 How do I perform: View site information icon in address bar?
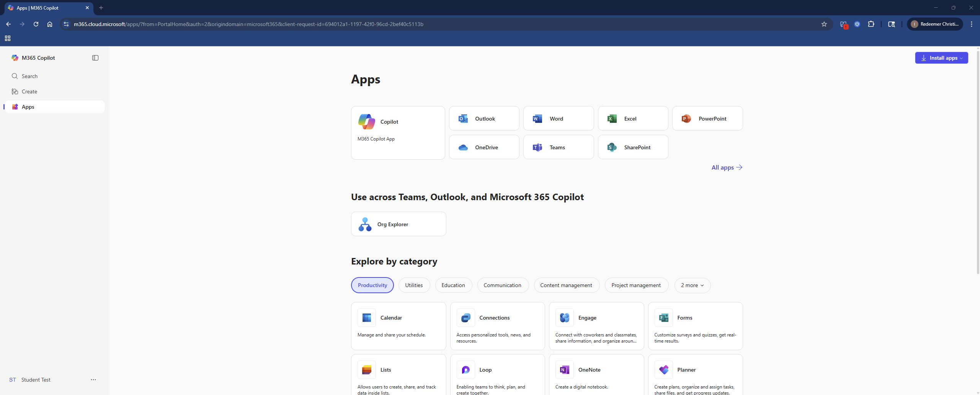click(66, 24)
